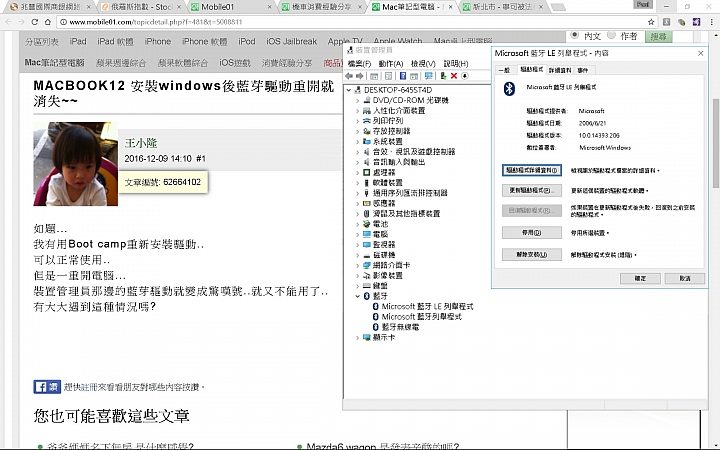Open the iOS Jailbreak forum link
720x450 pixels.
(292, 41)
